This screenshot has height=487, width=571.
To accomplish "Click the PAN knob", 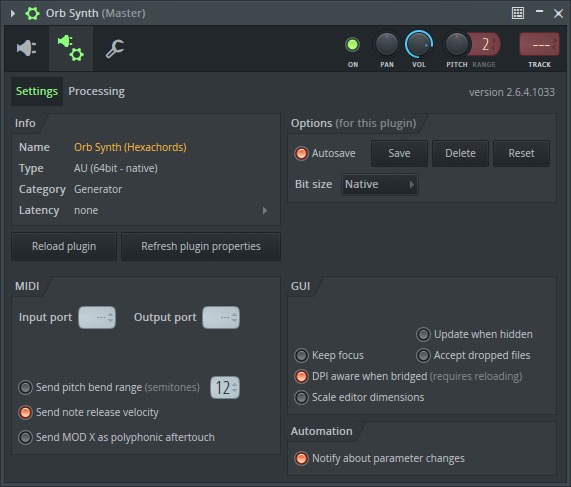I will [x=386, y=44].
